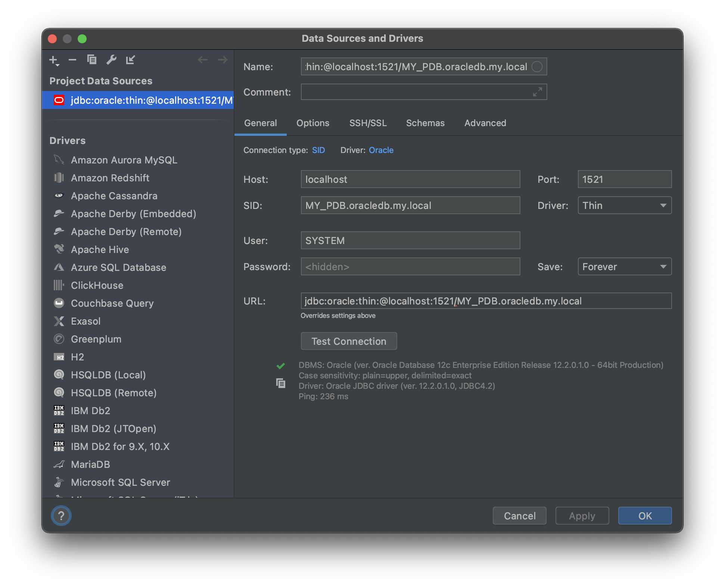
Task: Open the Save Forever dropdown
Action: click(625, 267)
